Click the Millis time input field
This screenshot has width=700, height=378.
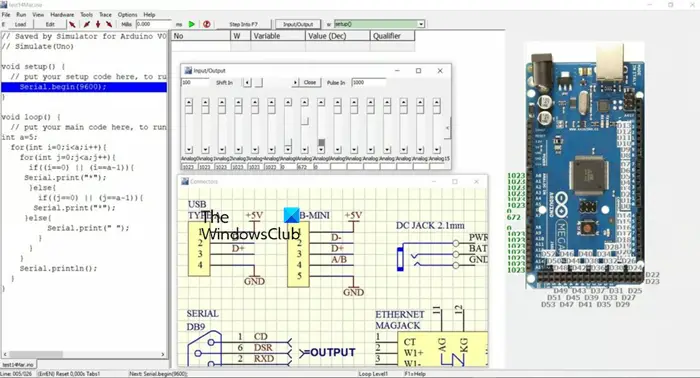point(154,24)
